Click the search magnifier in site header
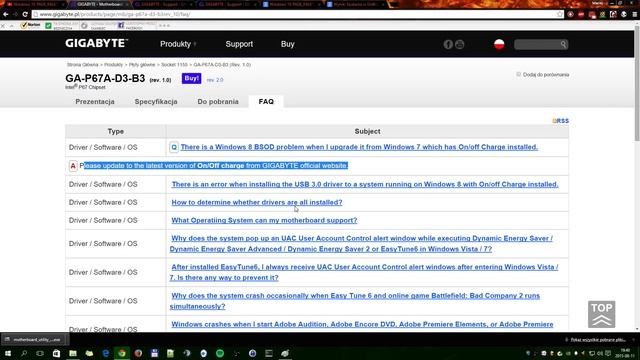 point(563,44)
